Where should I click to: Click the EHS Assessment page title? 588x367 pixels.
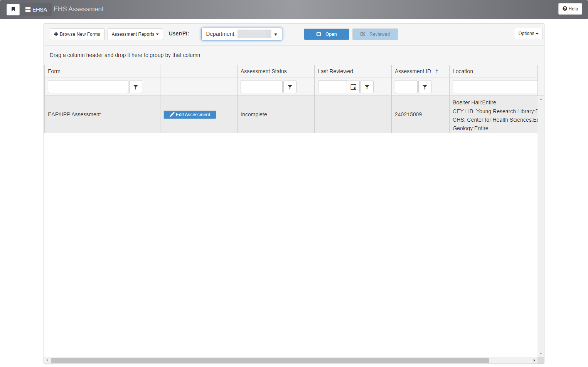point(79,9)
